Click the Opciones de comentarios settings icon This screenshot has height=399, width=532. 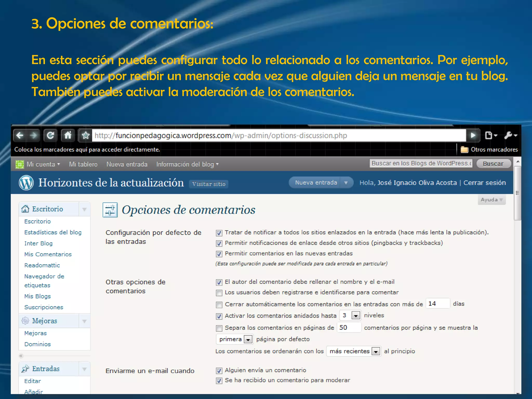(110, 210)
